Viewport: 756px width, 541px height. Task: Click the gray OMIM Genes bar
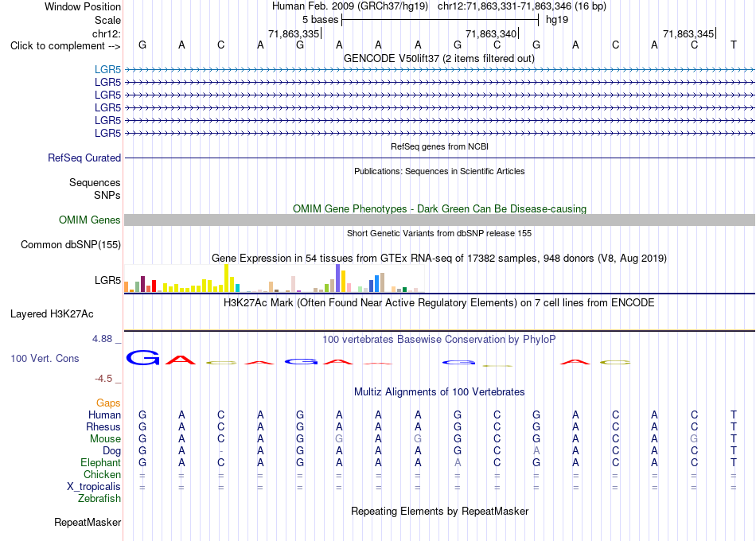(x=439, y=220)
